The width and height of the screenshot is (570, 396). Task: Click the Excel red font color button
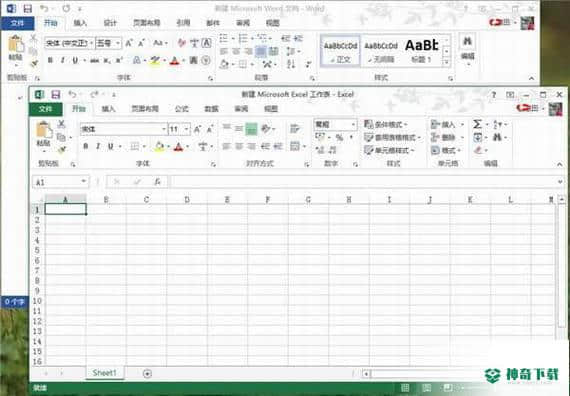[178, 146]
